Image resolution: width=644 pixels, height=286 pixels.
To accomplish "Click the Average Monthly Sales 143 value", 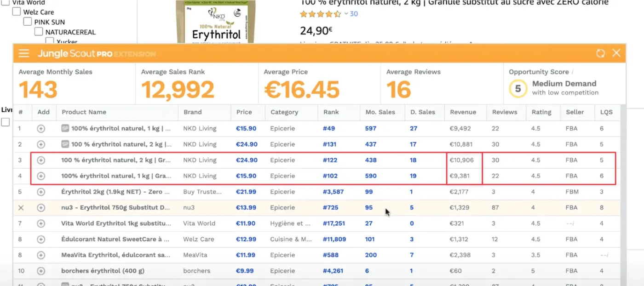I will pyautogui.click(x=38, y=90).
